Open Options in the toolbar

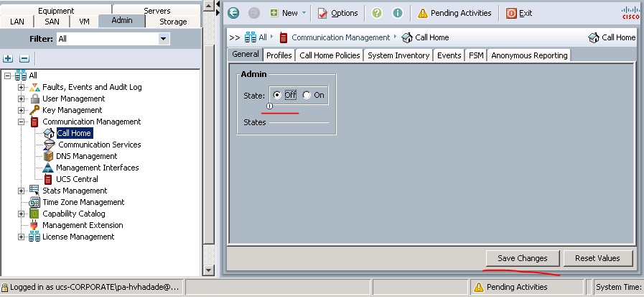pos(337,13)
